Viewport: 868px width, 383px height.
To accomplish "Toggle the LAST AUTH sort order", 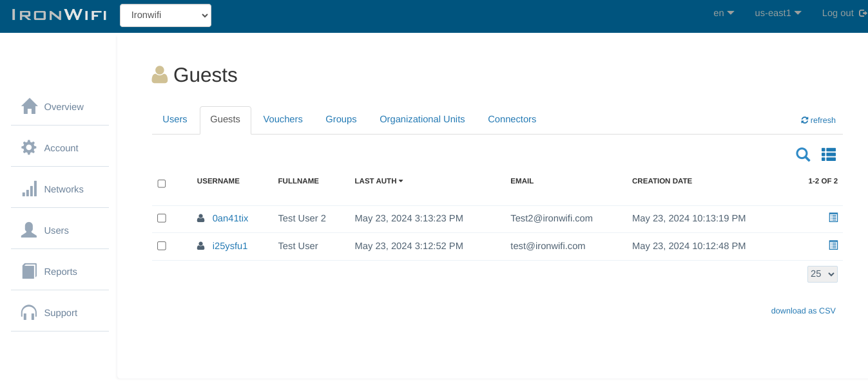I will pos(378,181).
